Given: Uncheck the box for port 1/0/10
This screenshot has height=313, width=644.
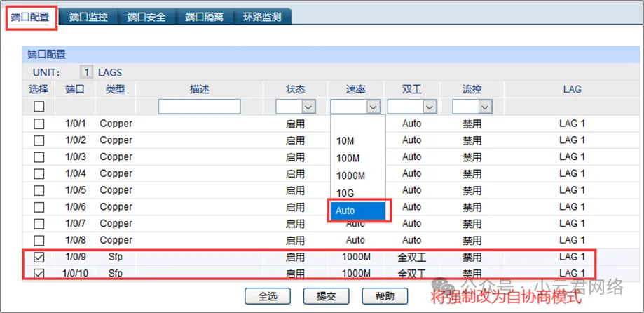Looking at the screenshot, I should 39,274.
